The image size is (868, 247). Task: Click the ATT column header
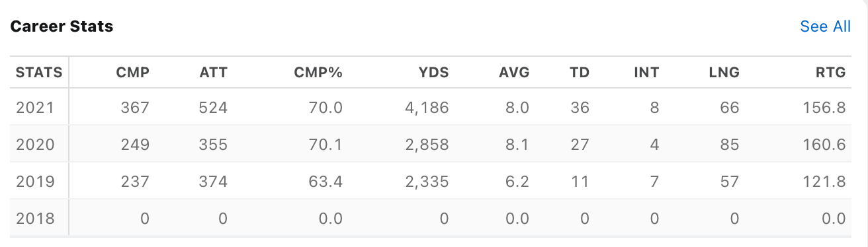click(x=213, y=73)
